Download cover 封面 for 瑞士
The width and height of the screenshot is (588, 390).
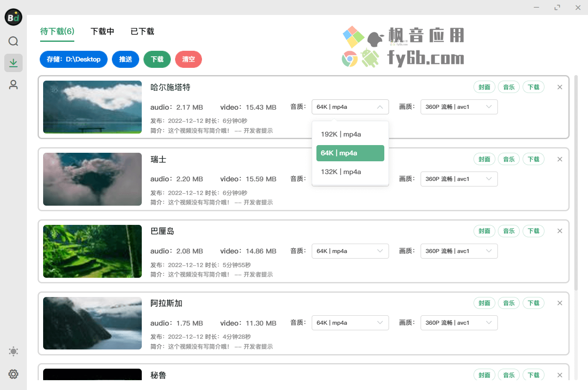pos(484,159)
